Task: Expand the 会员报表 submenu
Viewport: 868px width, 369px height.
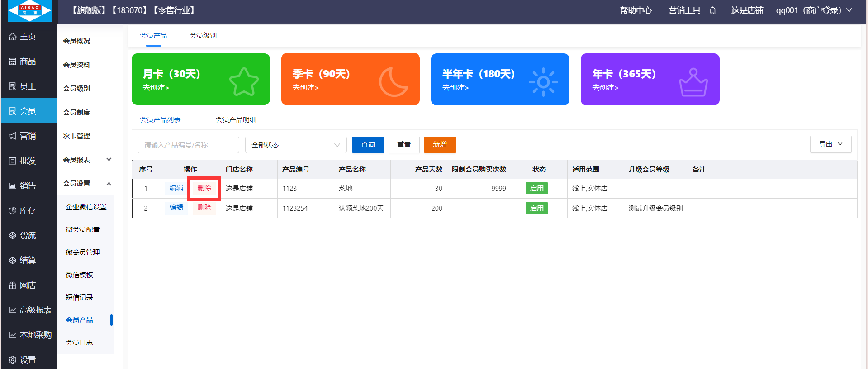Action: point(109,160)
